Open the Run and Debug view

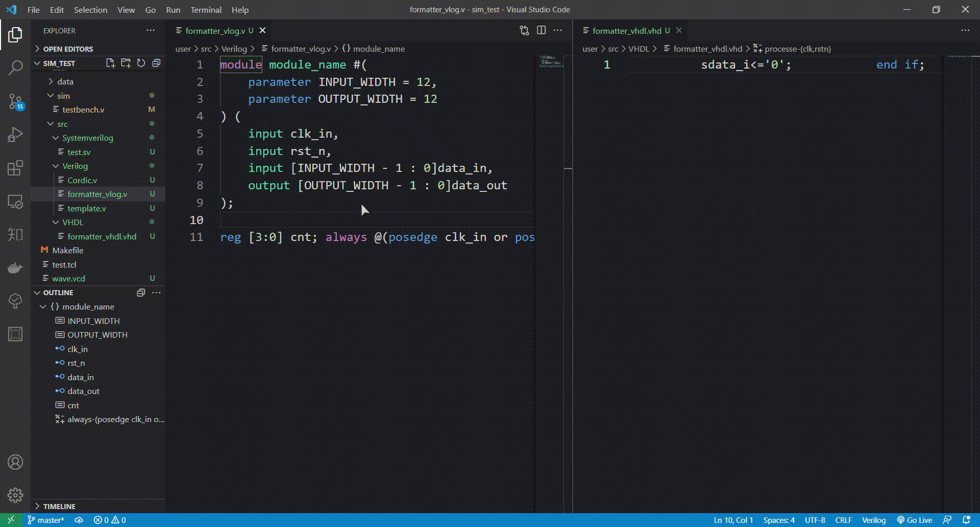(15, 134)
